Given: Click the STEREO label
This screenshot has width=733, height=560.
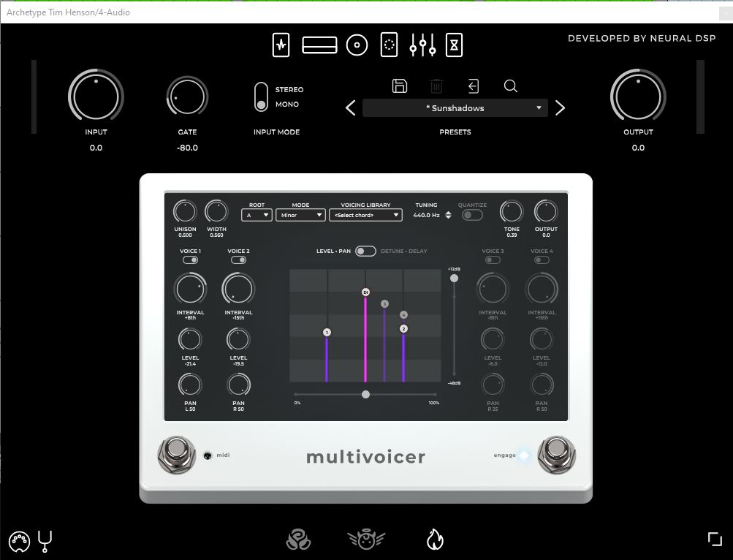Looking at the screenshot, I should click(x=289, y=89).
